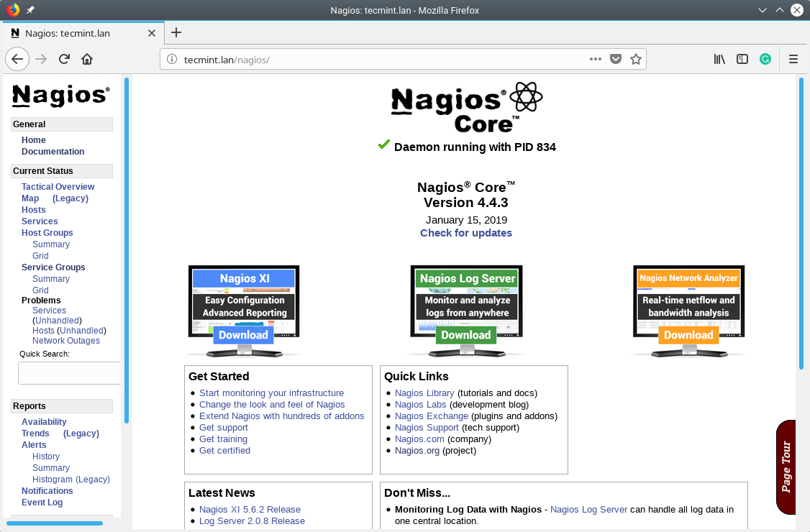Click the Nagios logo in the sidebar
This screenshot has height=532, width=810.
[60, 96]
